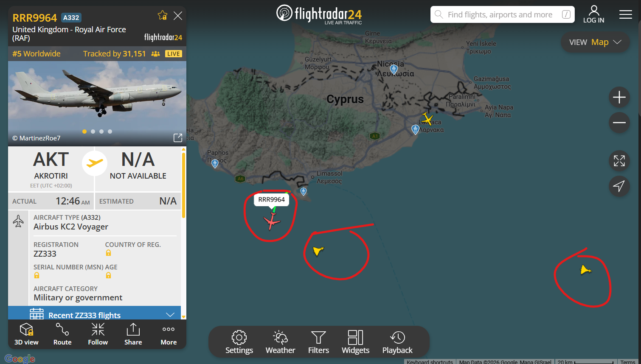Select the second photo dot of the aircraft gallery
641x364 pixels.
93,132
